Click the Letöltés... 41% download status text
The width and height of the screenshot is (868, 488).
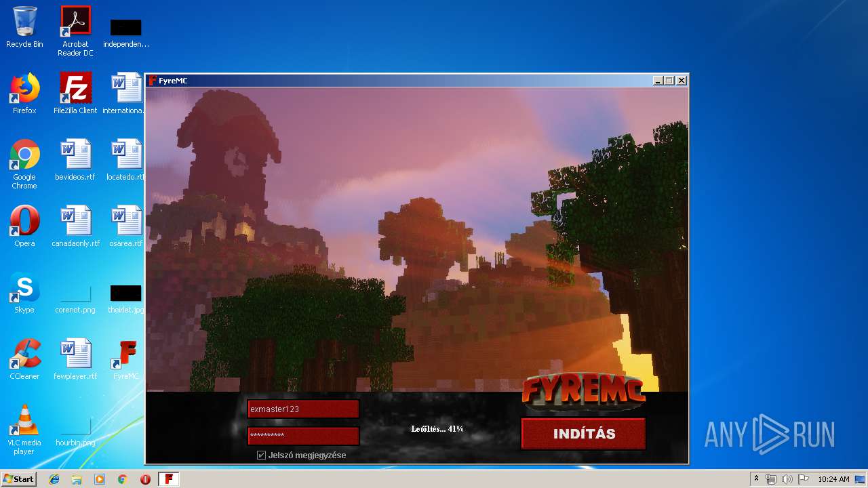[x=437, y=429]
